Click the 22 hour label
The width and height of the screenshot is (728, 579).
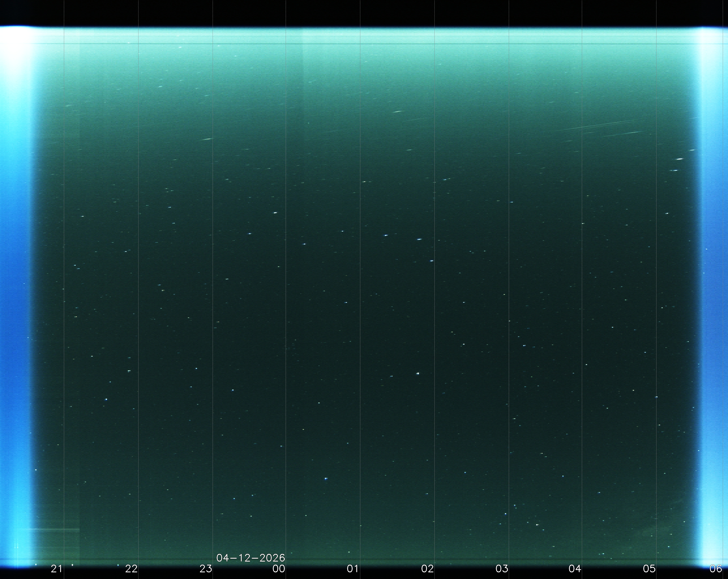(131, 569)
